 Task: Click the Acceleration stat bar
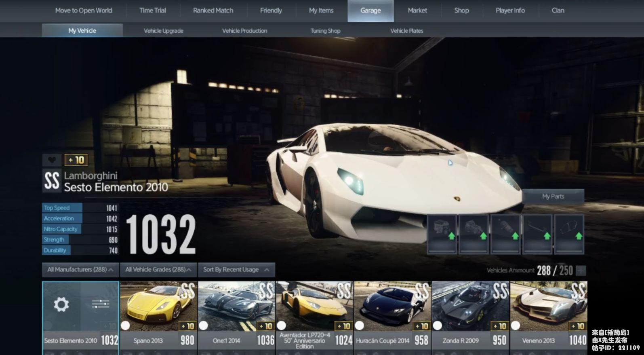[80, 218]
